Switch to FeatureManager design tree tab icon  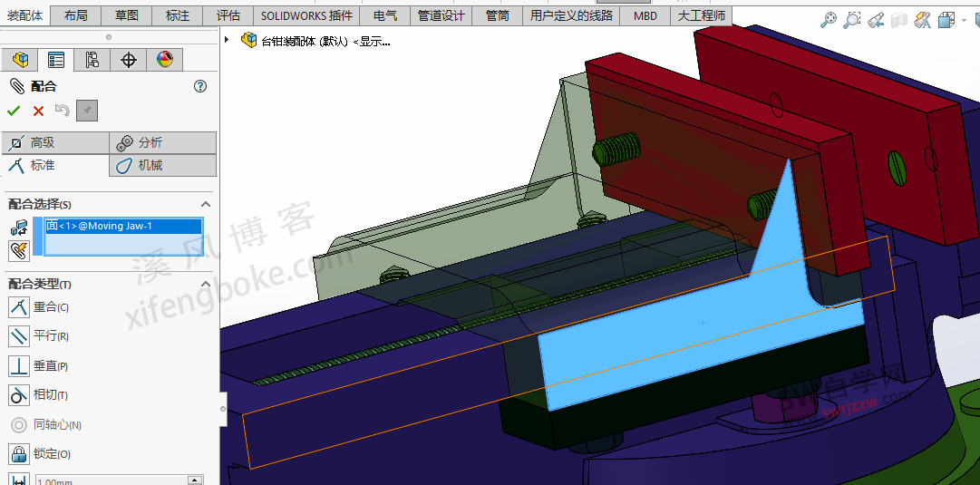click(20, 59)
